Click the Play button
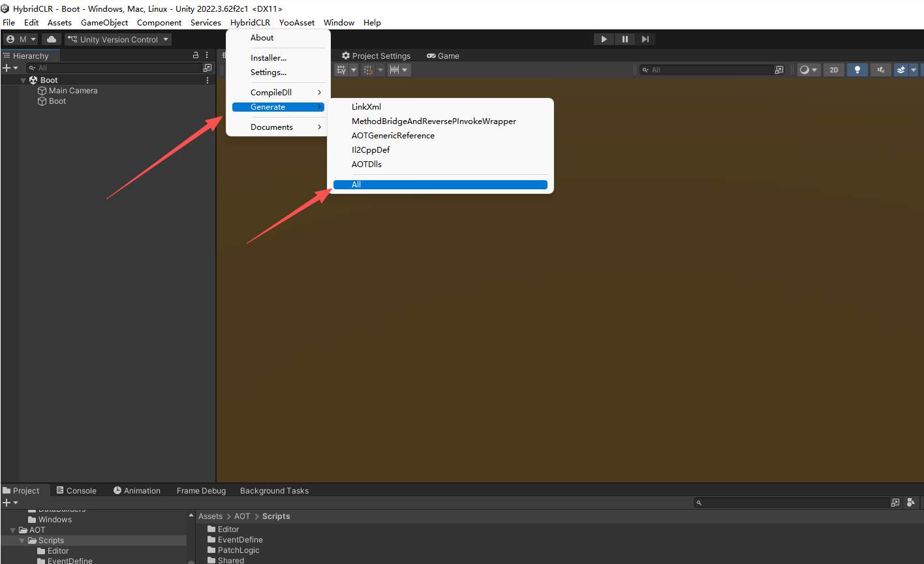 point(604,39)
